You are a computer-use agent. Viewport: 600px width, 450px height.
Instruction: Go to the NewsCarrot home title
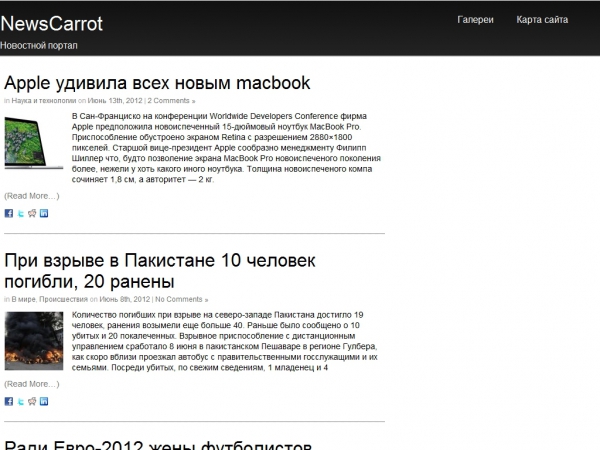pyautogui.click(x=52, y=24)
